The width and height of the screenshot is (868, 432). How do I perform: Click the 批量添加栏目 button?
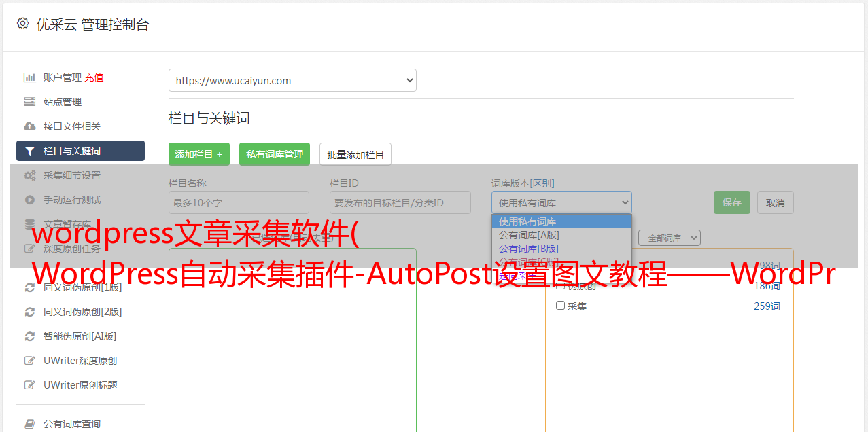(355, 154)
